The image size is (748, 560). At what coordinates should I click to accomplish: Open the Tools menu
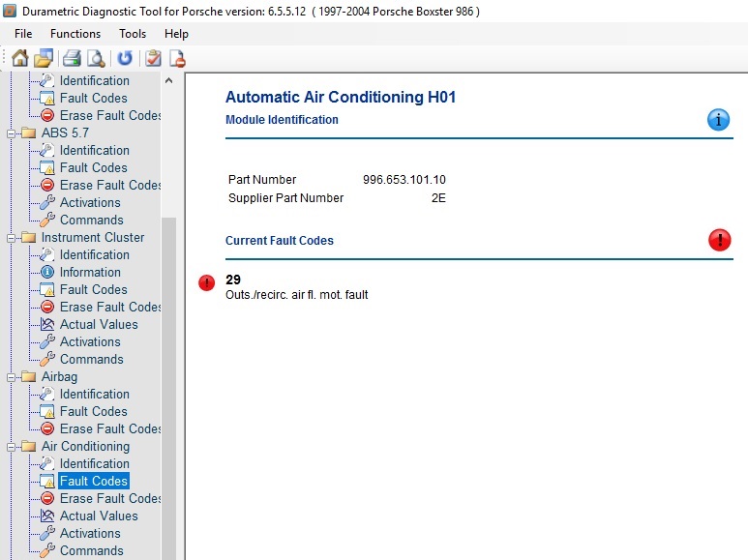[133, 34]
